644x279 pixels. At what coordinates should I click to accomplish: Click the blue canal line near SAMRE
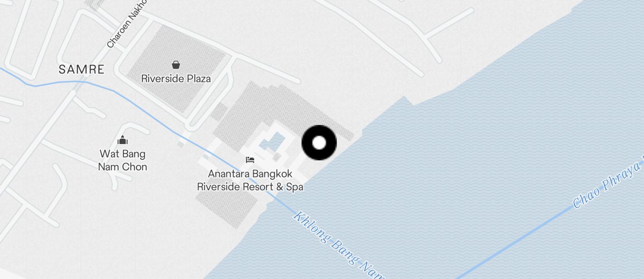pos(54,83)
